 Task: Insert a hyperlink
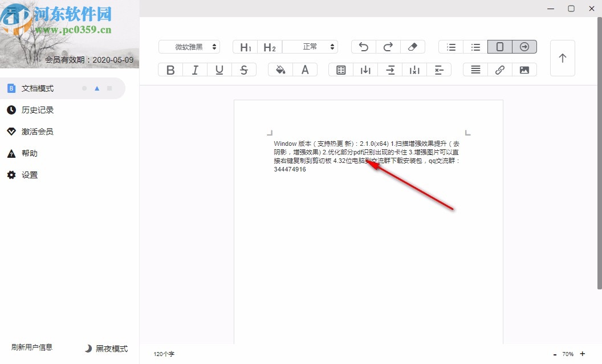pyautogui.click(x=500, y=70)
